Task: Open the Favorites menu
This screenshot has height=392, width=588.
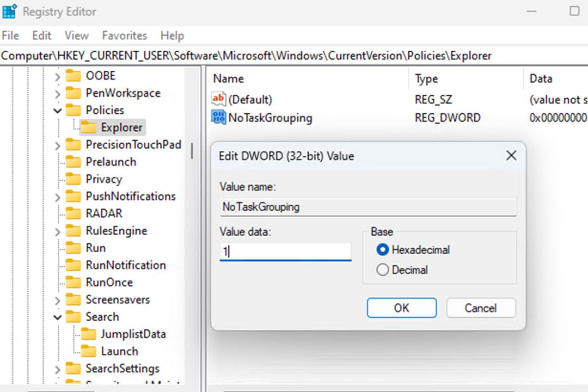Action: pos(125,35)
